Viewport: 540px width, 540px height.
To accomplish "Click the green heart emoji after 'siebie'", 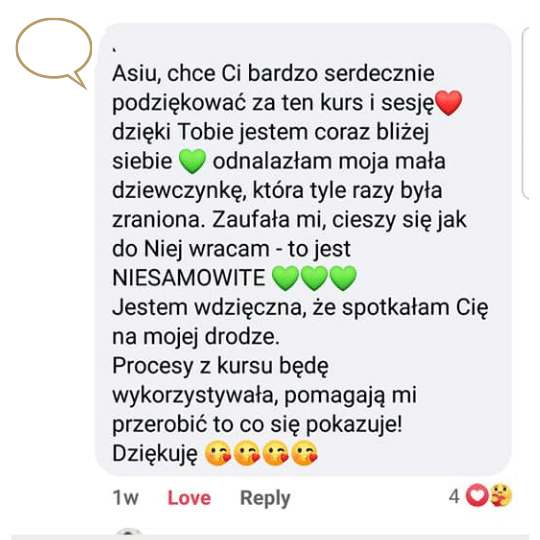I will 193,161.
